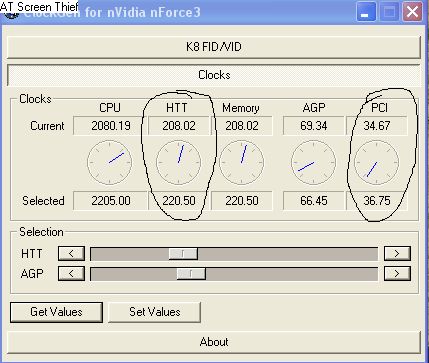Select current CPU value 2080.19

pyautogui.click(x=110, y=126)
